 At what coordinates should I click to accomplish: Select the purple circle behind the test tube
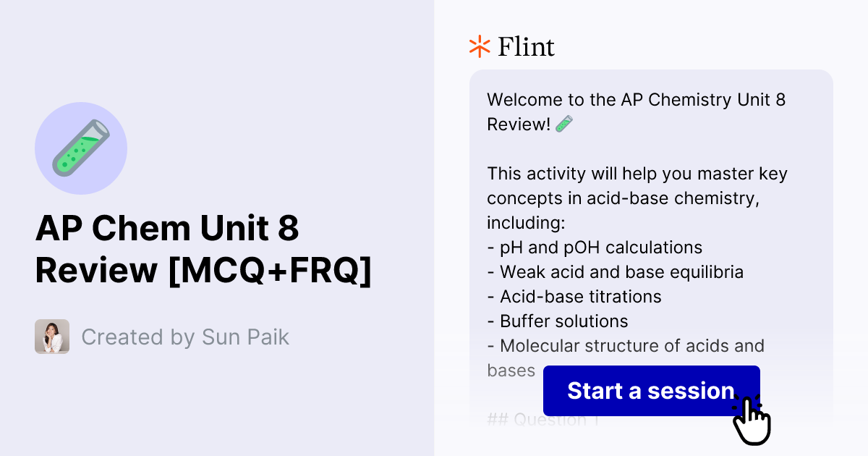pos(81,148)
